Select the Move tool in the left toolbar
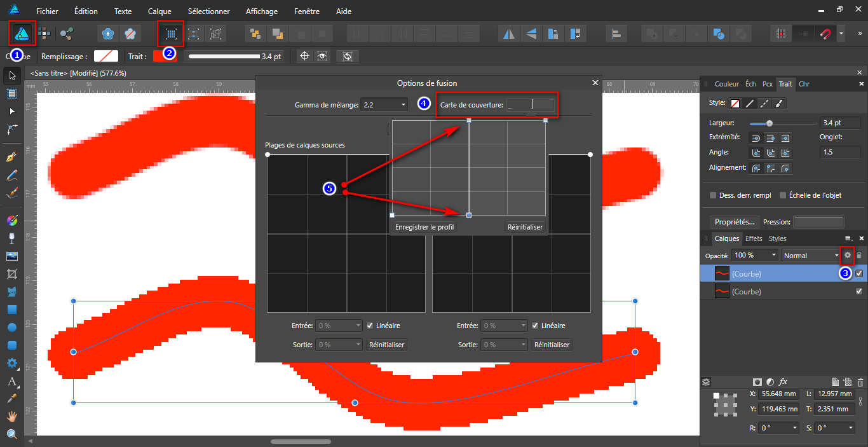 coord(11,76)
